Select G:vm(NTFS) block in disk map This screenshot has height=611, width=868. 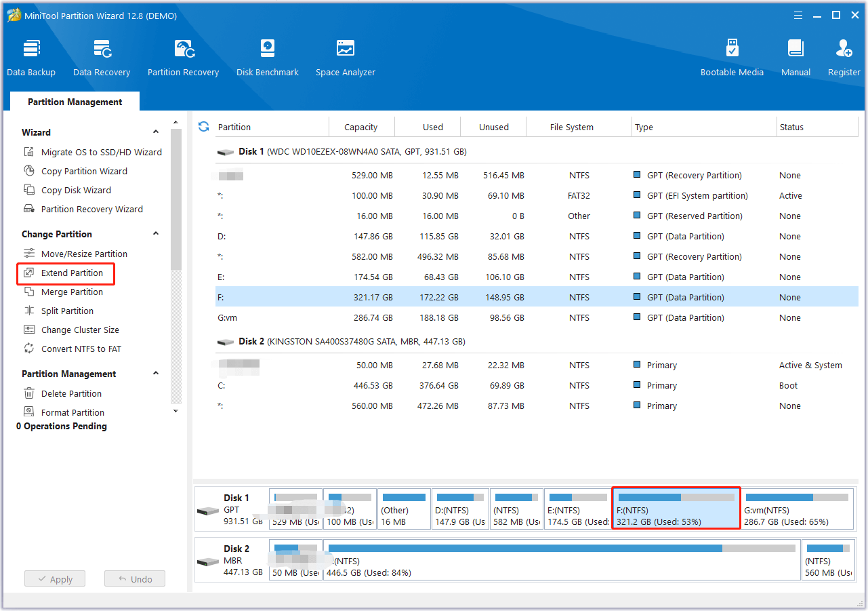coord(797,509)
